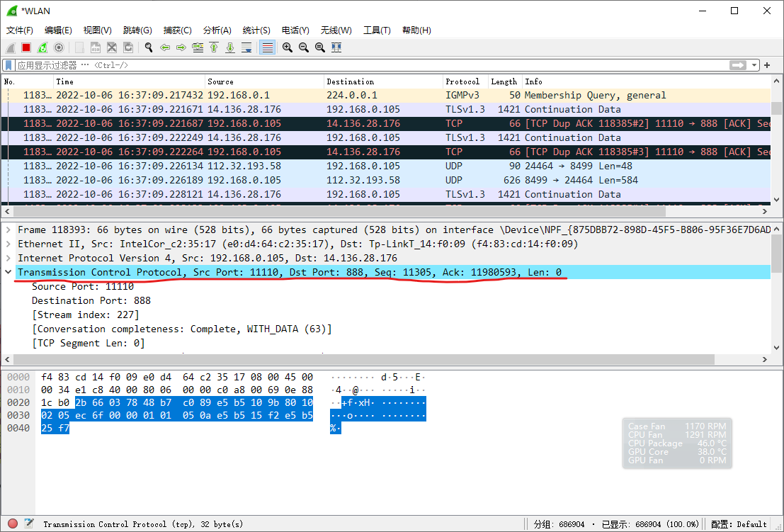
Task: Click the display filter bookmark icon
Action: click(x=9, y=65)
